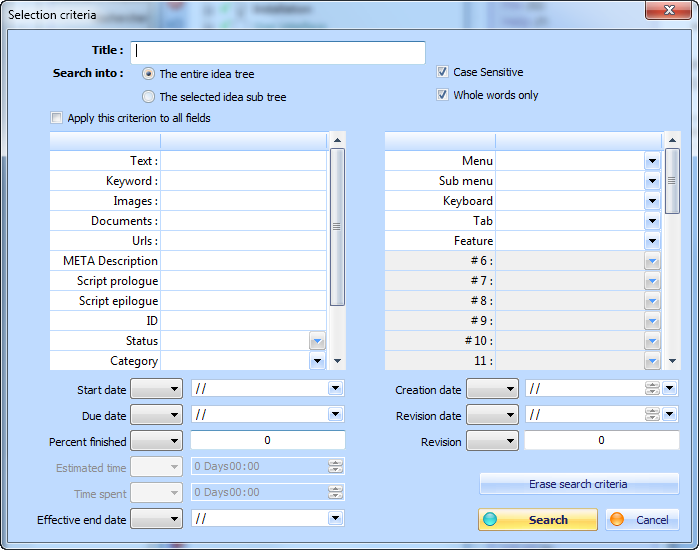
Task: Click the left criteria list scrollbar thumb
Action: pos(337,227)
